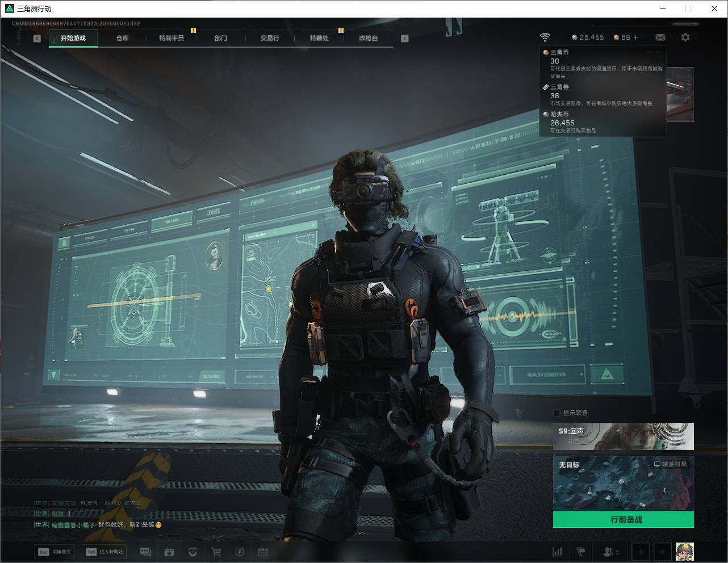Close the 三角洲行动 window
The width and height of the screenshot is (728, 563).
tap(714, 9)
